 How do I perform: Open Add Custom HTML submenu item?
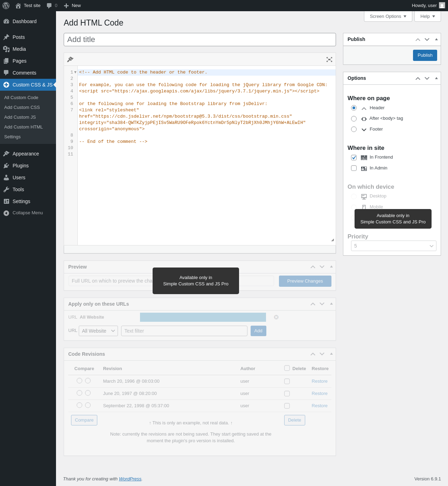pyautogui.click(x=23, y=127)
